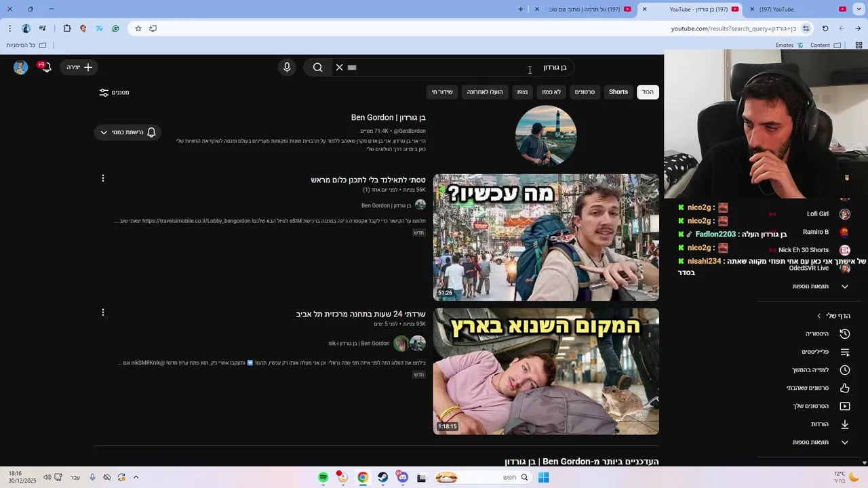Open Downloads (הורדות) in sidebar
Viewport: 868px width, 488px height.
(x=830, y=424)
